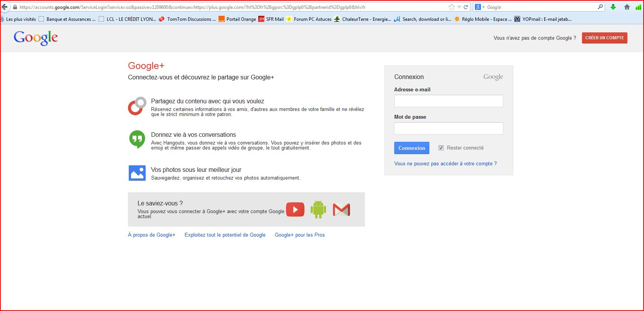Screen dimensions: 644x311
Task: Click the CRÉER UN COMPTE button
Action: [x=604, y=38]
